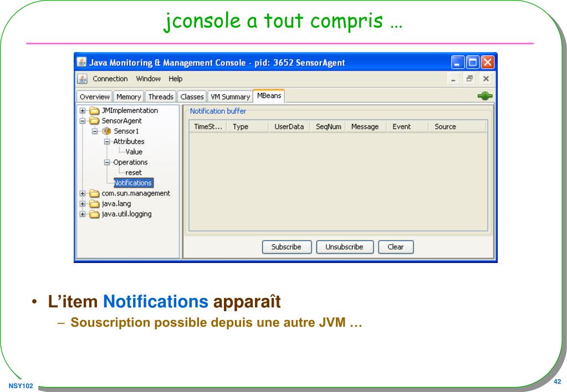Minimize the Java Monitoring Console window
The width and height of the screenshot is (567, 392).
pos(457,63)
